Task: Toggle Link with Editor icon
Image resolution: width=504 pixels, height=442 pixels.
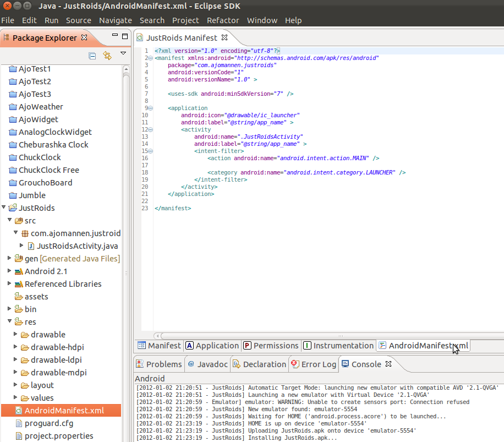Action: pyautogui.click(x=107, y=56)
